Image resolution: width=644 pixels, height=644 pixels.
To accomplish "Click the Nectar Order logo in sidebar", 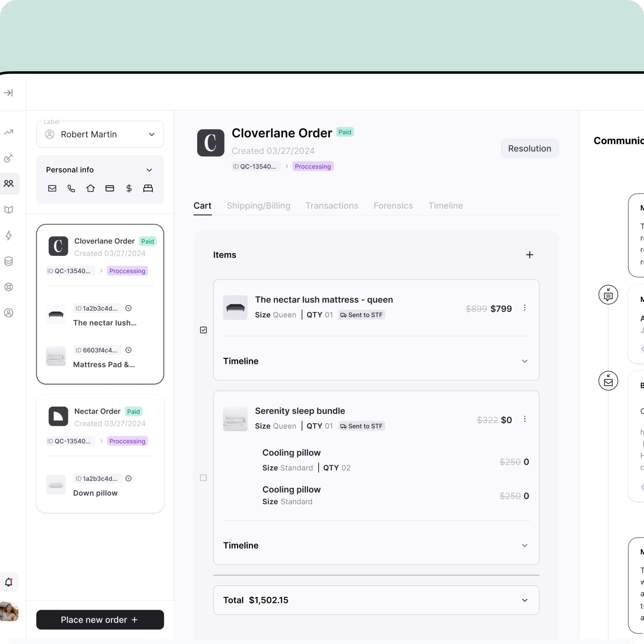I will coord(58,416).
